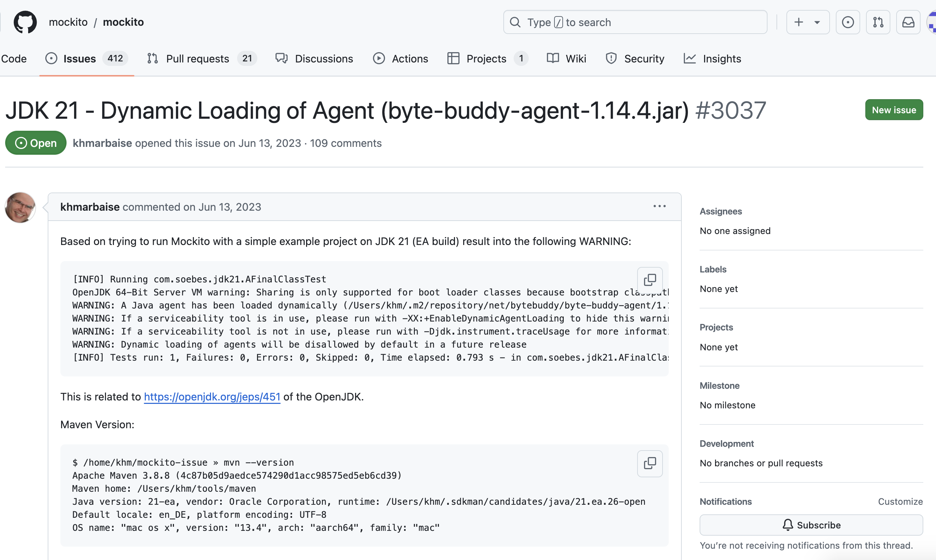
Task: Open the user avatar menu
Action: (x=932, y=22)
